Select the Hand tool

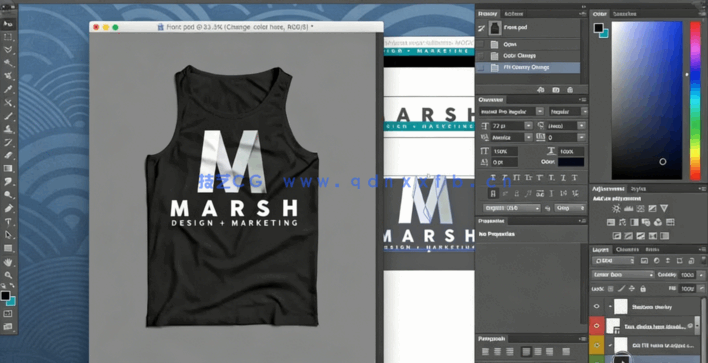8,262
